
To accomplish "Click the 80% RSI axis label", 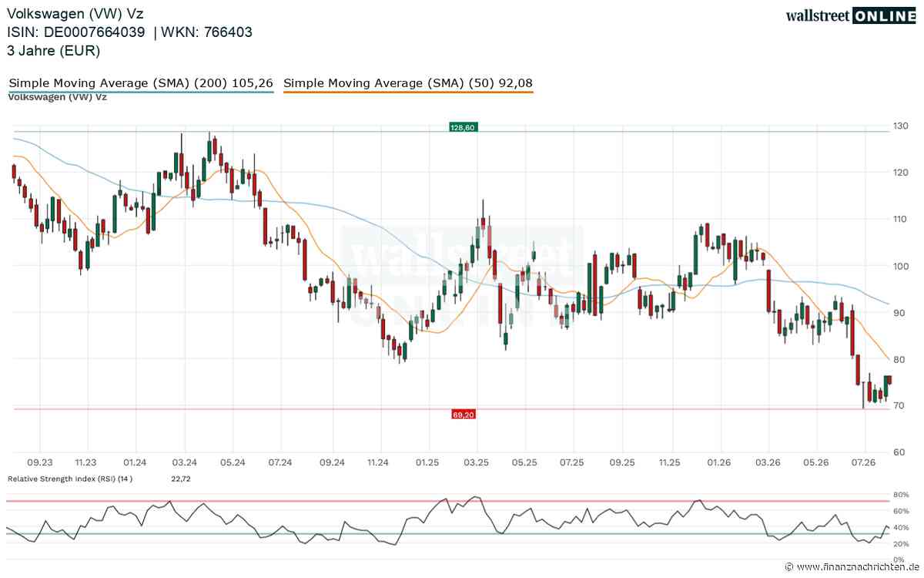I will tap(901, 494).
